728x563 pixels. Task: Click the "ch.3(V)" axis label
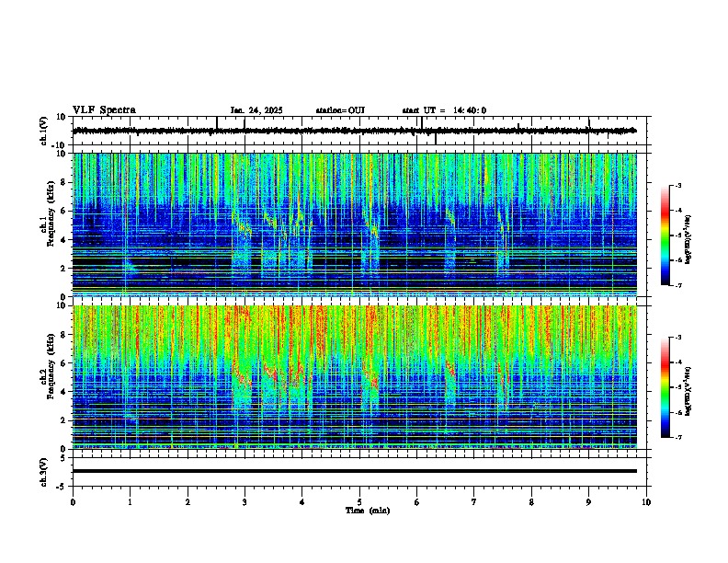pos(44,473)
